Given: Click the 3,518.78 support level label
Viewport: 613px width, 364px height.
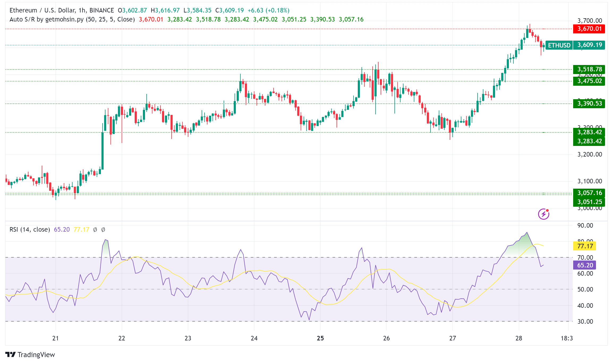Looking at the screenshot, I should click(589, 69).
